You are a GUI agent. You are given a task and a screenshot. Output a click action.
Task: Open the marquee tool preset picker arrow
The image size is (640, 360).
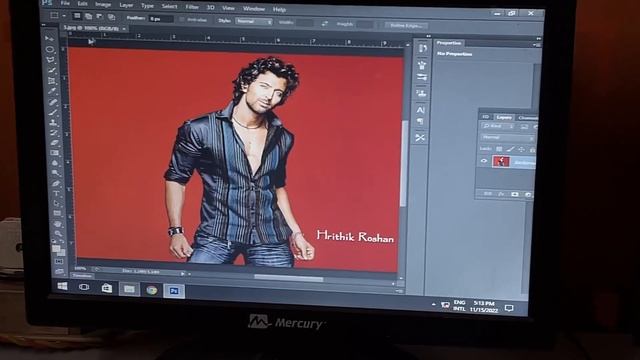coord(64,16)
